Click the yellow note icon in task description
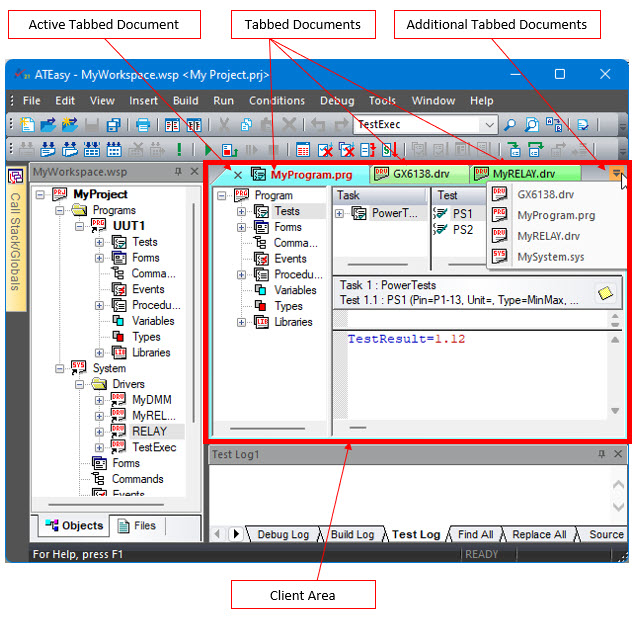 605,293
